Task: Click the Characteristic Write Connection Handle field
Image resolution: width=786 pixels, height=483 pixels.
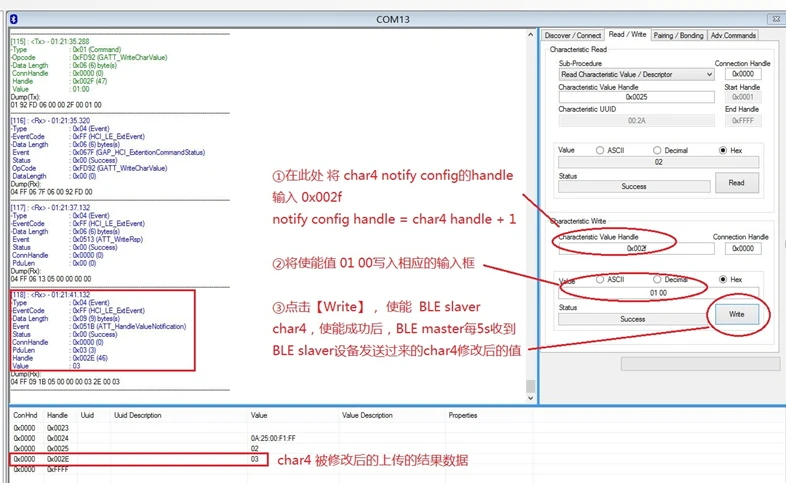Action: click(743, 249)
